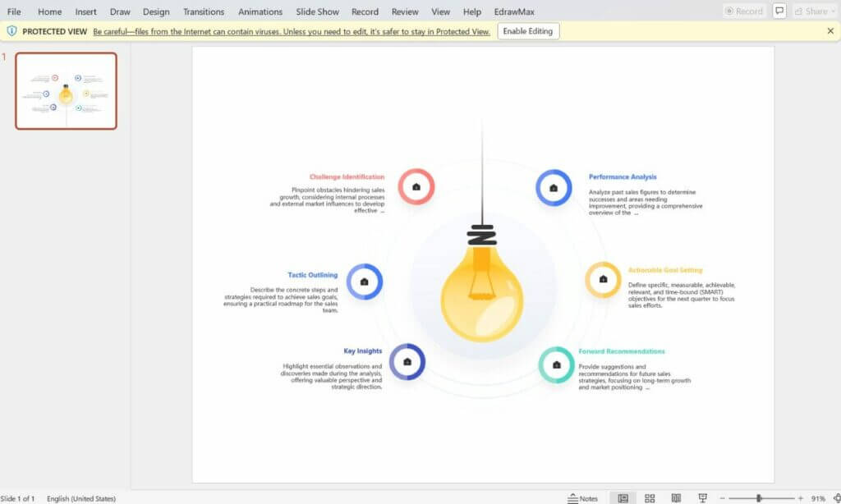The image size is (841, 504).
Task: Select the 'Tactic Outlining' heading
Action: pyautogui.click(x=312, y=274)
